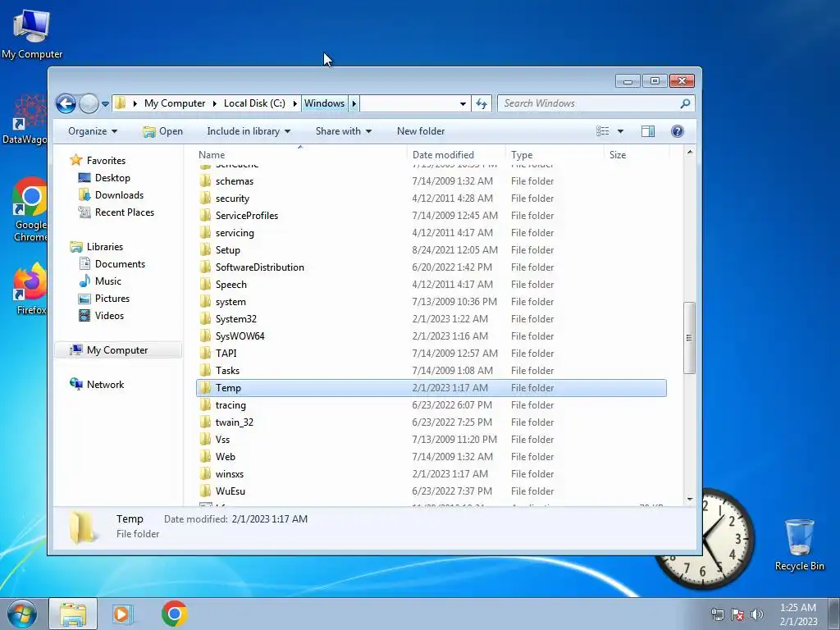Open the recent pages dropdown arrow
The image size is (840, 630).
(106, 104)
